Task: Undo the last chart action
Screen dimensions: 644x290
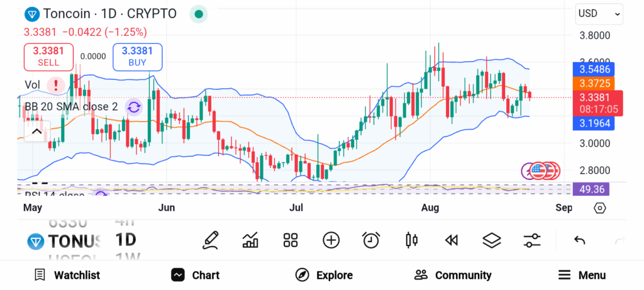Action: point(580,240)
